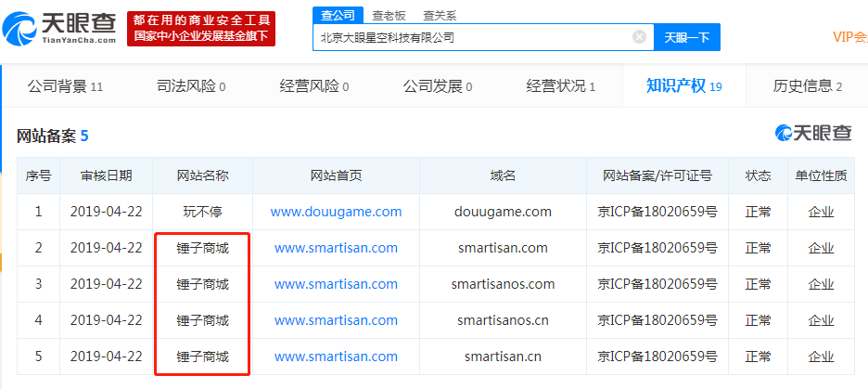Open www.smartisan.com link in smartisan.cn row
This screenshot has width=868, height=389.
coord(336,356)
